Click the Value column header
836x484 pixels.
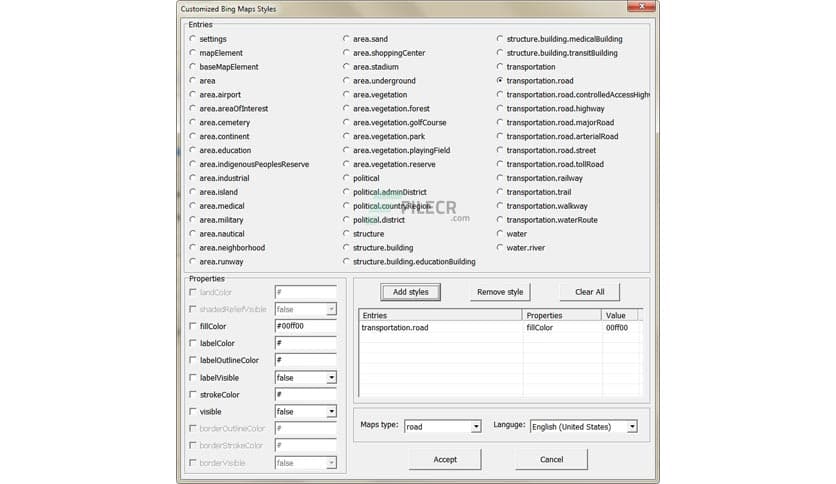[620, 316]
